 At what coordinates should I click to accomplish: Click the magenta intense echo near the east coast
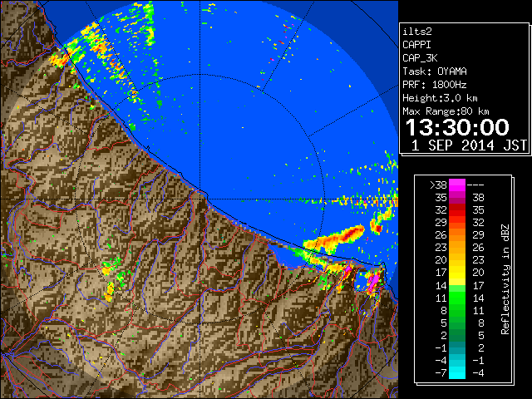coord(372,283)
